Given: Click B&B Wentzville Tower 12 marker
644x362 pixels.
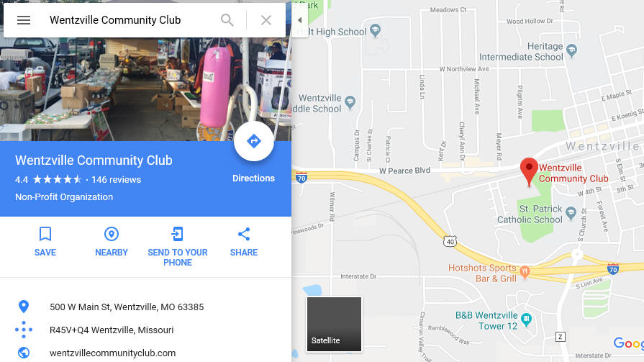Looking at the screenshot, I should 526,319.
